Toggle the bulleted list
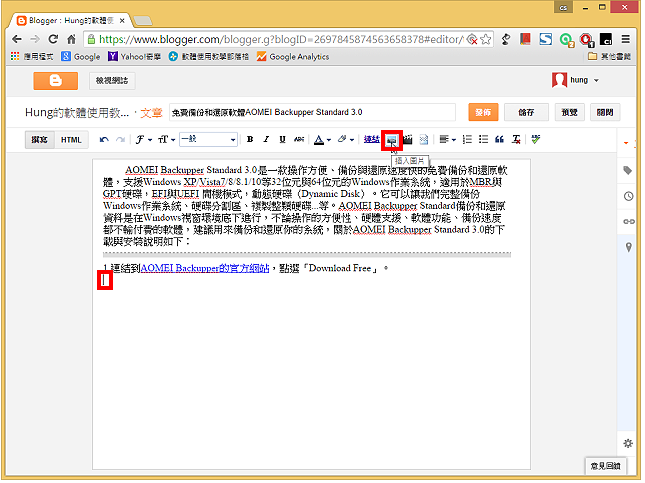This screenshot has width=645, height=483. [x=483, y=140]
